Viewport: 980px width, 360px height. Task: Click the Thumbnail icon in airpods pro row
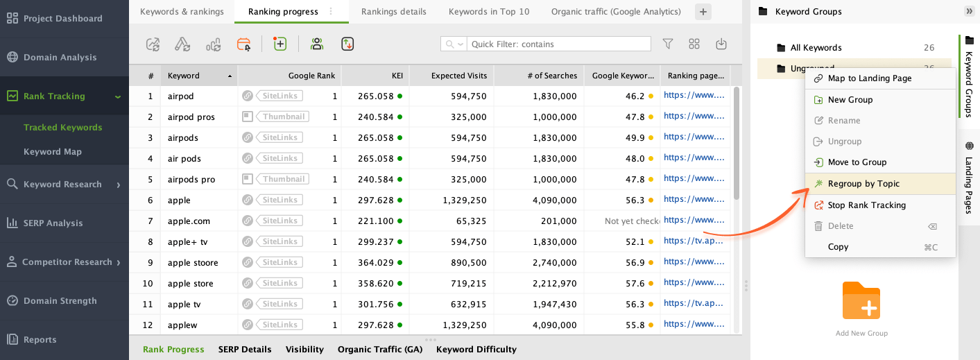(248, 179)
